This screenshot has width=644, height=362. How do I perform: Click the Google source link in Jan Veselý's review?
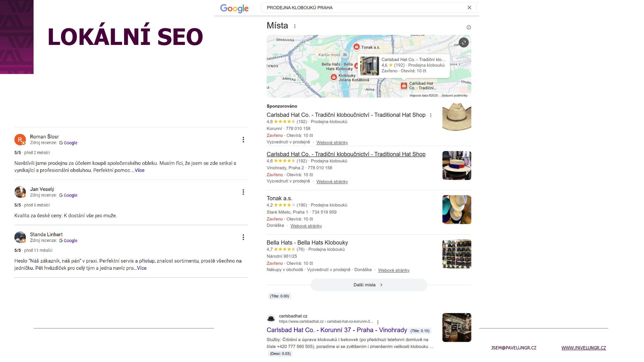[x=68, y=195]
